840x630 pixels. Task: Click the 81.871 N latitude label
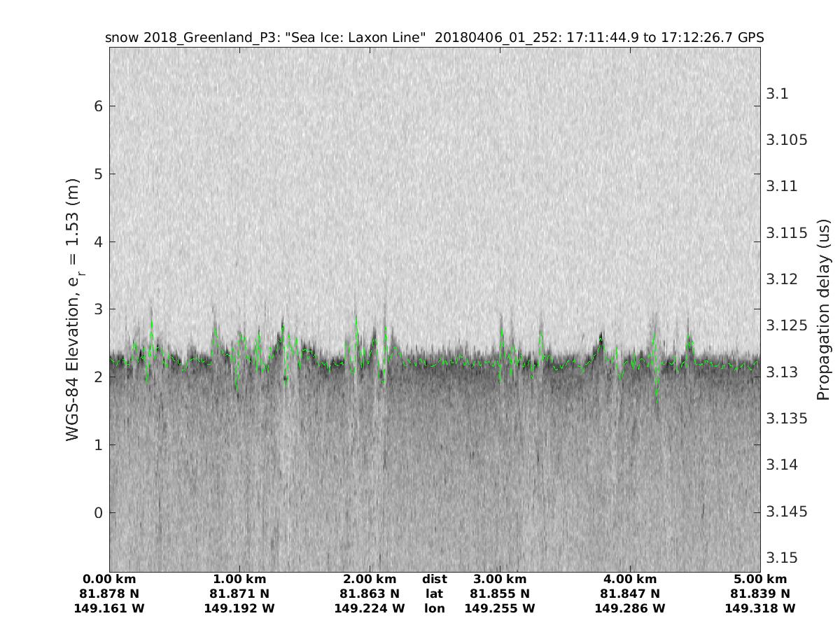point(239,594)
